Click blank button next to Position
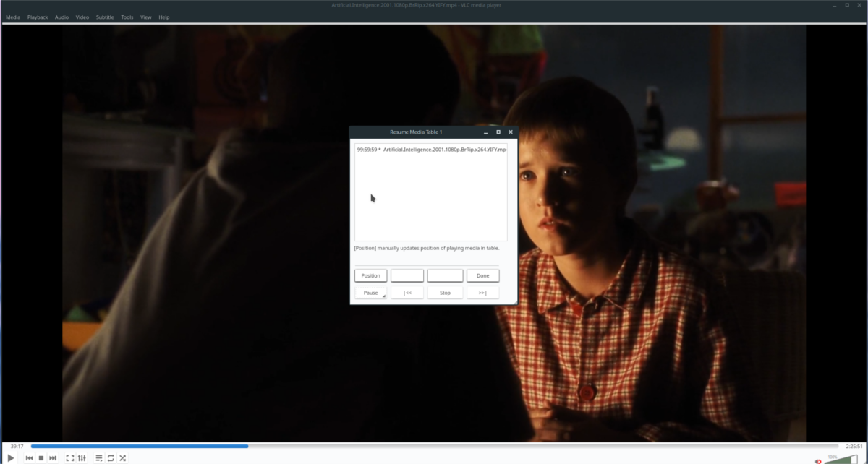 click(x=407, y=275)
